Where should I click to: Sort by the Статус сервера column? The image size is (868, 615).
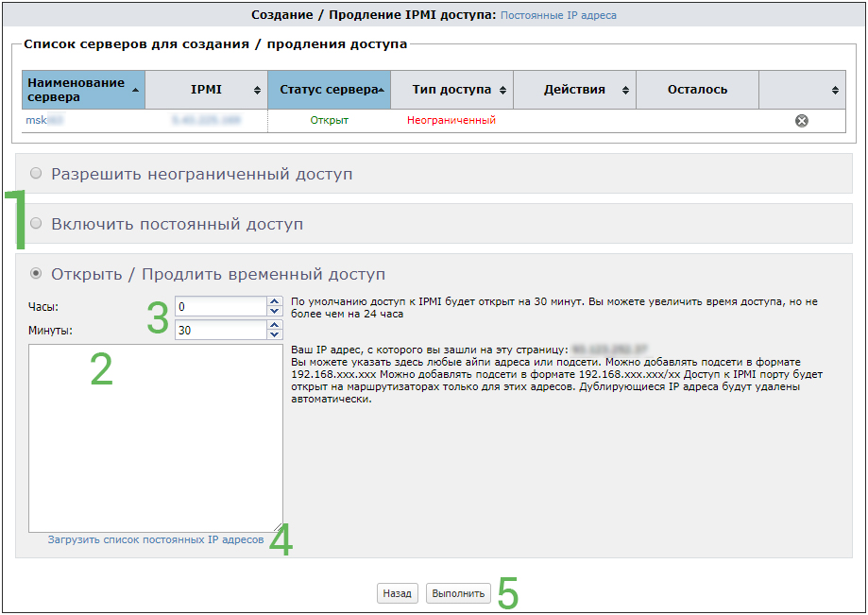pos(330,90)
